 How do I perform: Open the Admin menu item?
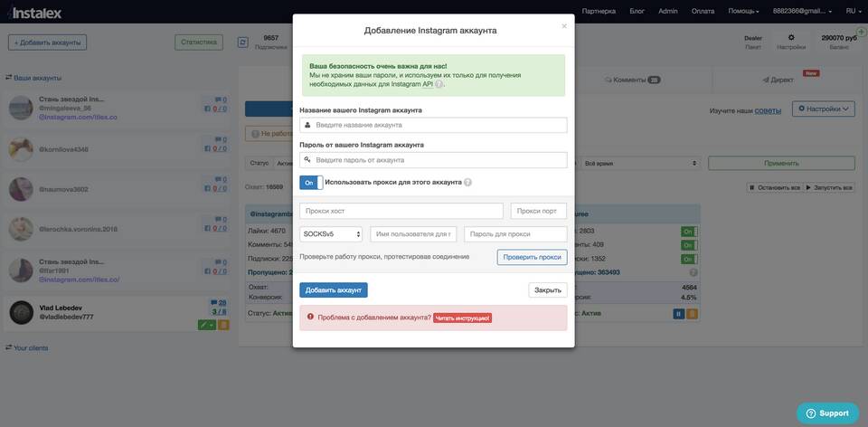tap(668, 11)
